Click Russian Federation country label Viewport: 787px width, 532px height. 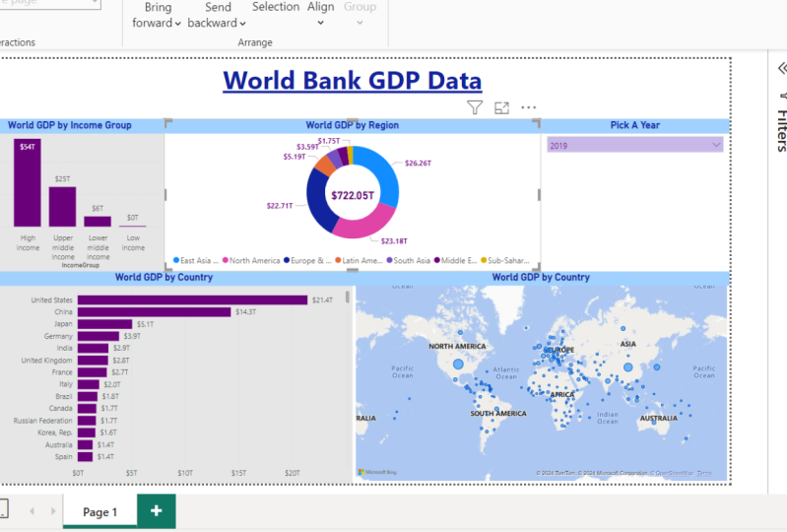(x=42, y=421)
